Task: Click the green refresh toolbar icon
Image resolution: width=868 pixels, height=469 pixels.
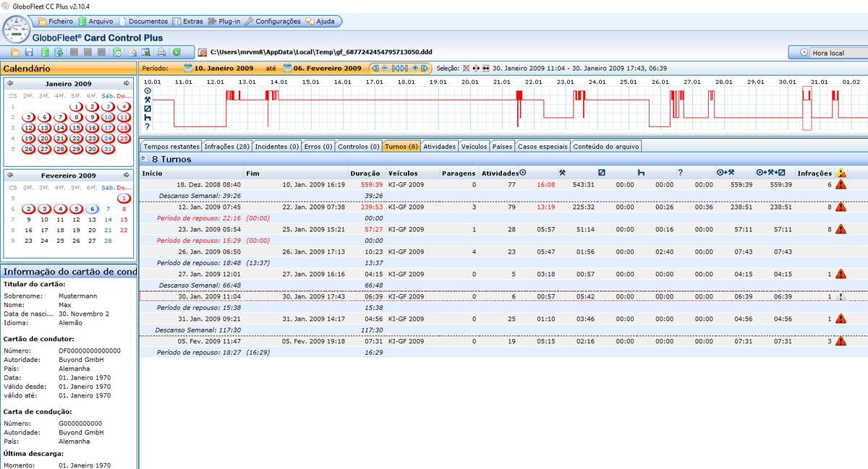Action: click(176, 52)
